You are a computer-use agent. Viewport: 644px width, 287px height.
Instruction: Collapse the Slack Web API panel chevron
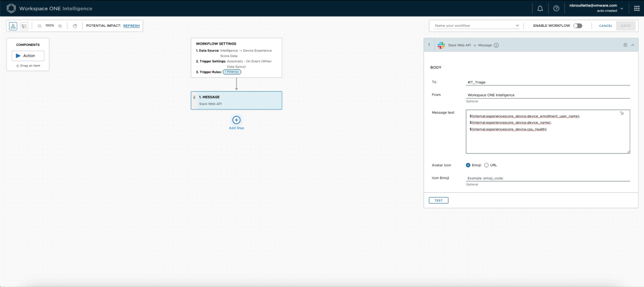pyautogui.click(x=633, y=45)
